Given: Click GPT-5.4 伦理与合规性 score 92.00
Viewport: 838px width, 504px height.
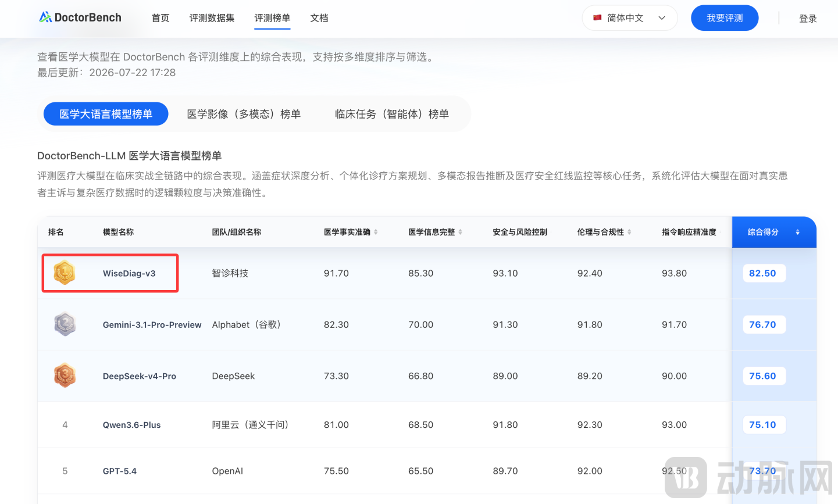Looking at the screenshot, I should pos(590,471).
